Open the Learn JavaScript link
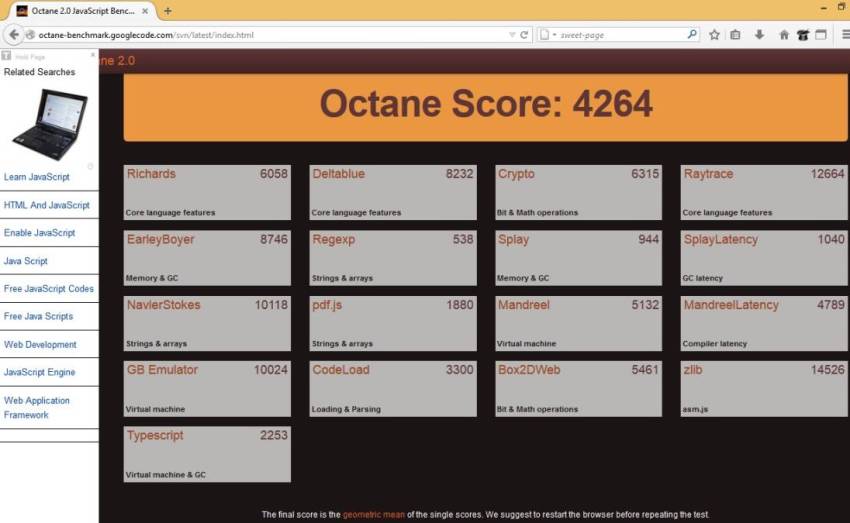The width and height of the screenshot is (850, 523). pyautogui.click(x=36, y=177)
